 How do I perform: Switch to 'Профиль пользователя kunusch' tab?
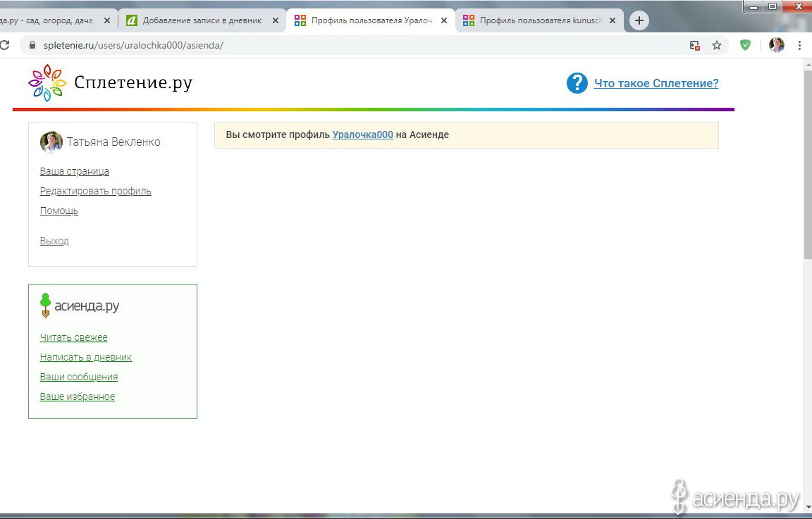click(539, 20)
